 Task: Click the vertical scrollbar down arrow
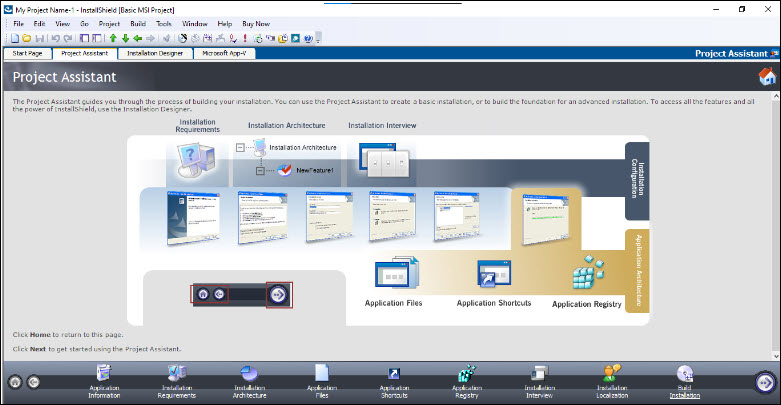776,356
